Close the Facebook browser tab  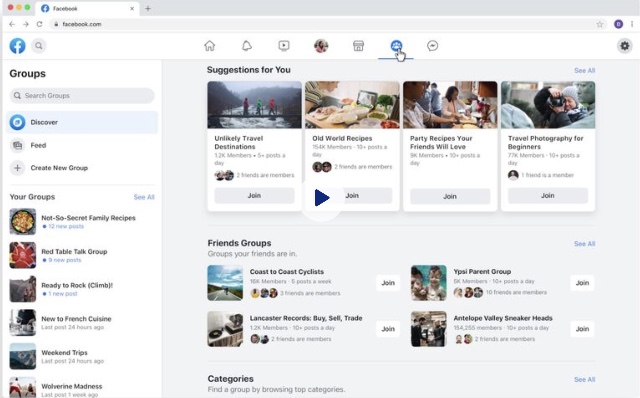click(x=132, y=8)
